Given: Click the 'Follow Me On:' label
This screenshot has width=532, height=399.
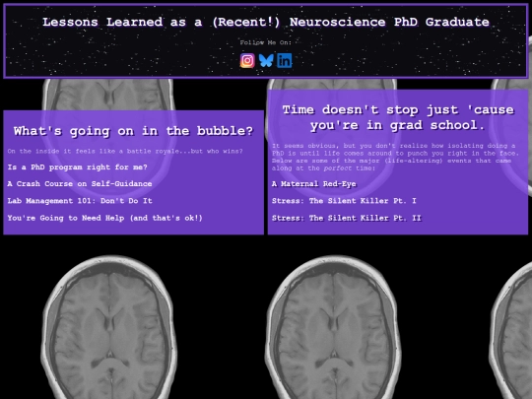Looking at the screenshot, I should tap(266, 42).
